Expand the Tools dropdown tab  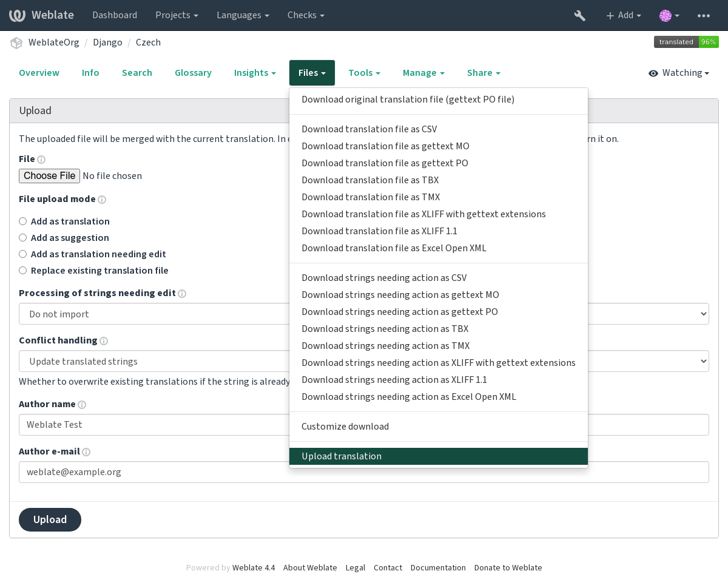tap(364, 73)
